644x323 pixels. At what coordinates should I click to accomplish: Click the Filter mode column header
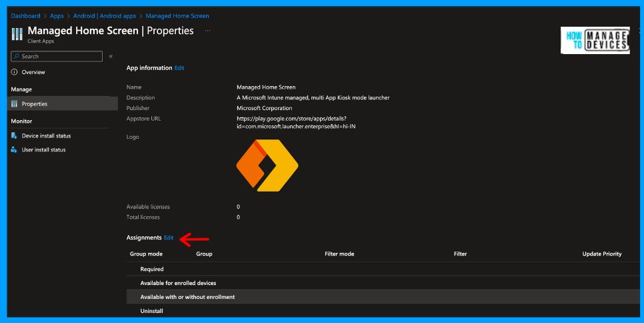339,254
